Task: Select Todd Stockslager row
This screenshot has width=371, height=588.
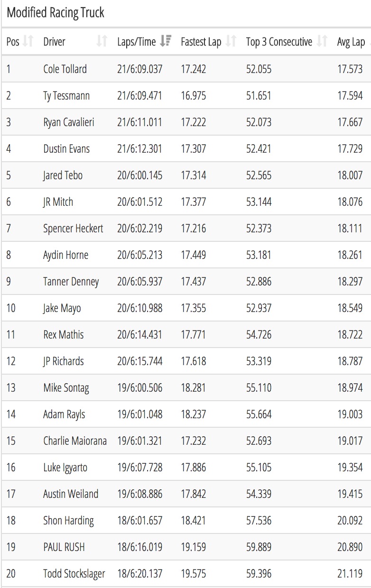Action: tap(185, 574)
